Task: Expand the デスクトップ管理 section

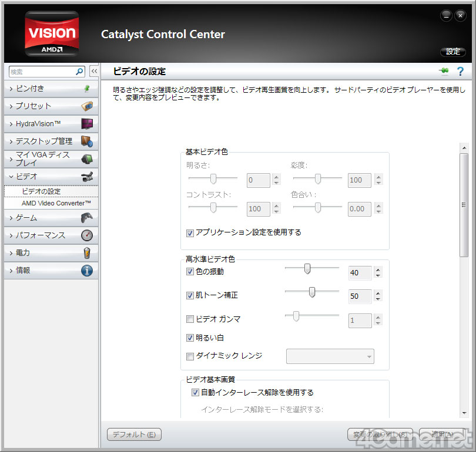Action: pos(51,141)
